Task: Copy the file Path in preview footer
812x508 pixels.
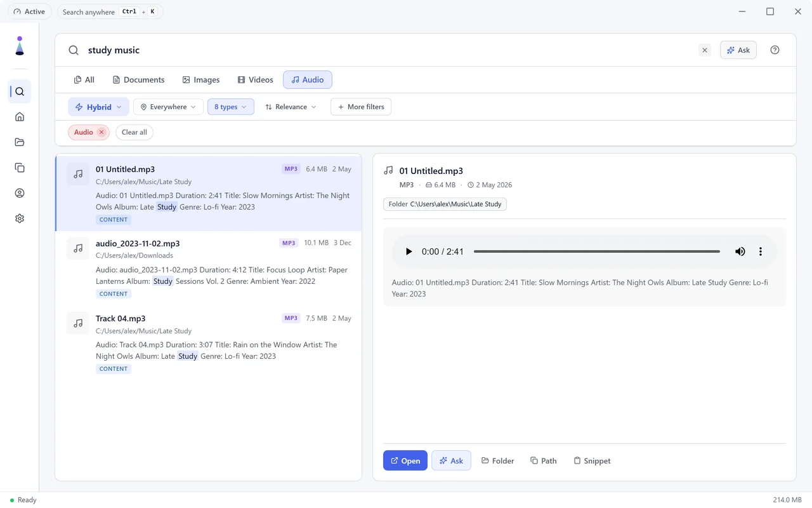Action: 543,460
